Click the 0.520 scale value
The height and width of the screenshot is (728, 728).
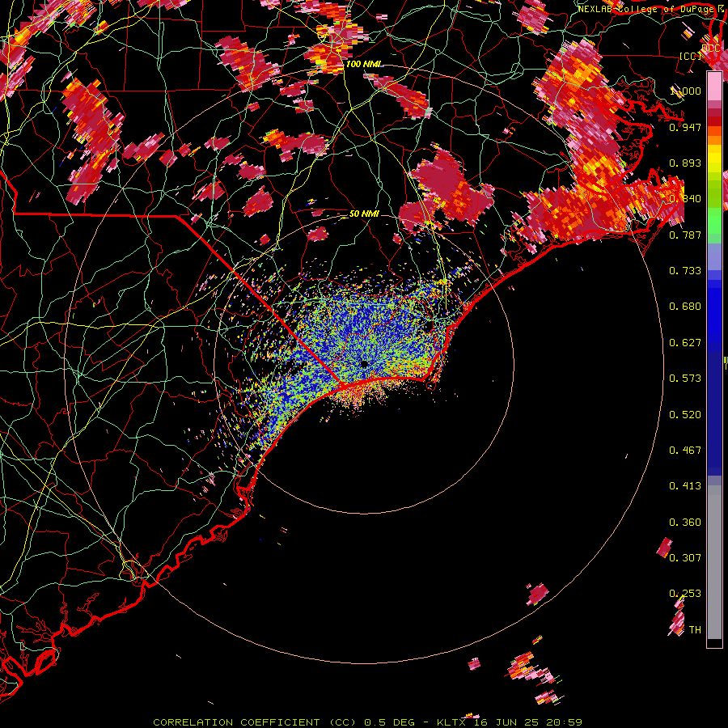tap(685, 415)
